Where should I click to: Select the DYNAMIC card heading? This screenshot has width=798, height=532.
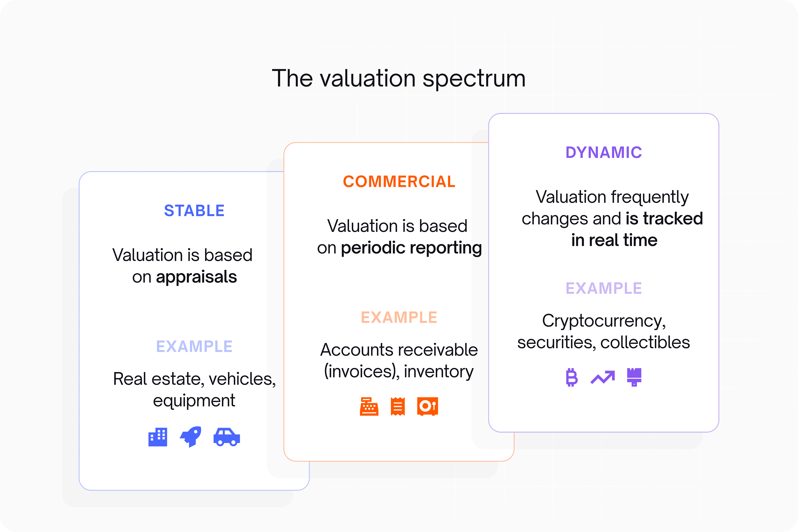tap(604, 152)
